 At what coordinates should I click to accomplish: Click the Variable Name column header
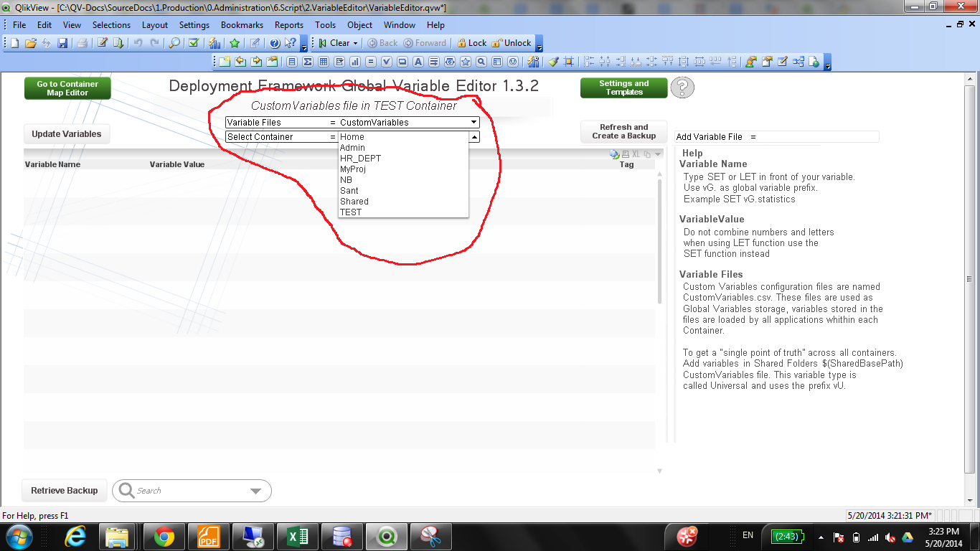pos(52,164)
